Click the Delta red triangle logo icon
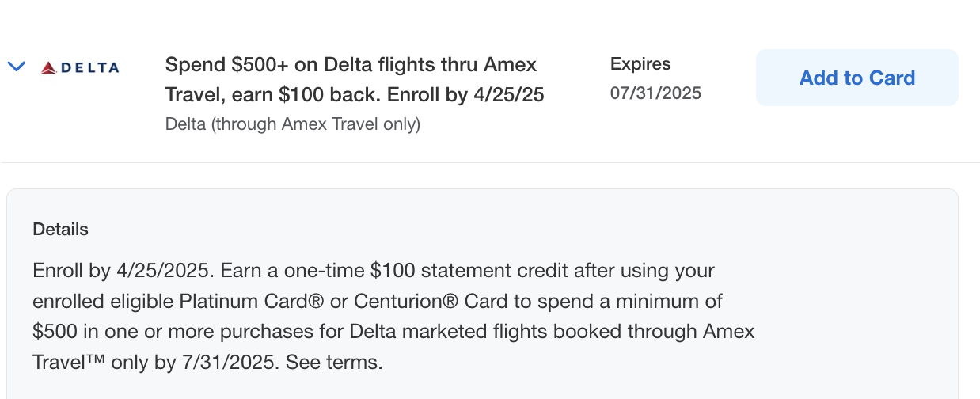This screenshot has width=980, height=399. (x=49, y=67)
